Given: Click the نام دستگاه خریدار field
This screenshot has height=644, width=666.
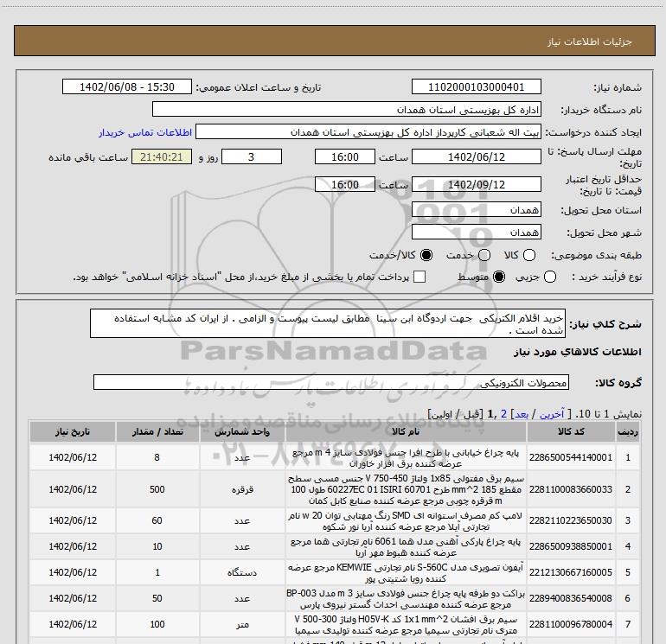Looking at the screenshot, I should point(347,109).
